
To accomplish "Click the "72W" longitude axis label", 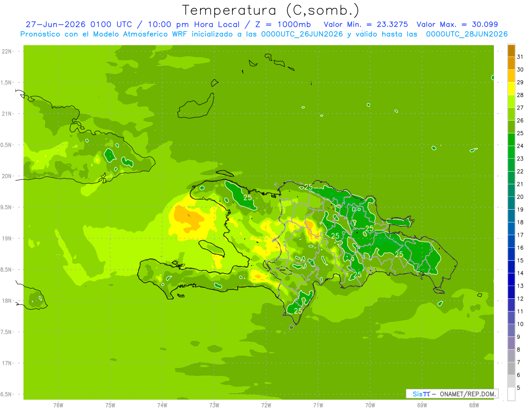I will pos(266,405).
